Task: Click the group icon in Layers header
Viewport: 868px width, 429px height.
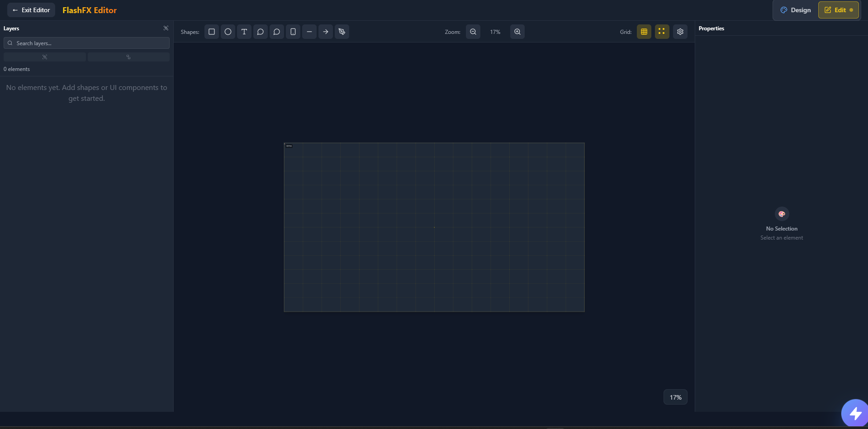Action: click(x=166, y=28)
